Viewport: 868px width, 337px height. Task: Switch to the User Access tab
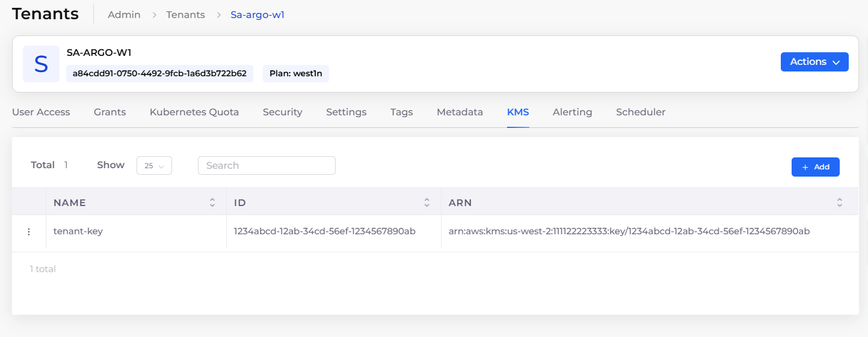41,112
